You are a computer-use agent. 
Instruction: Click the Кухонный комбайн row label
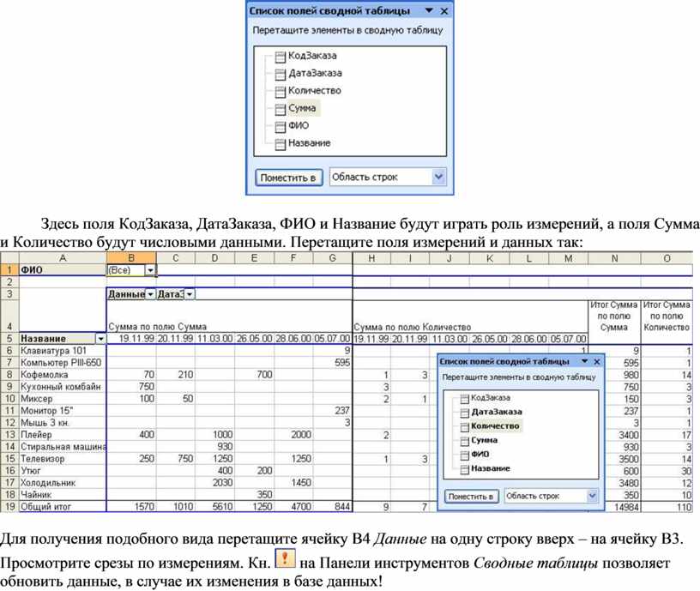click(60, 387)
